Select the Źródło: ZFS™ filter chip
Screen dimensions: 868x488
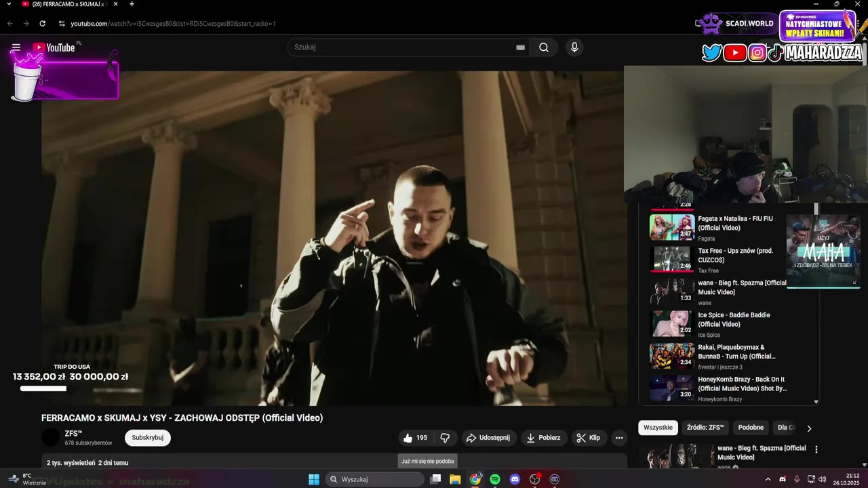tap(705, 428)
